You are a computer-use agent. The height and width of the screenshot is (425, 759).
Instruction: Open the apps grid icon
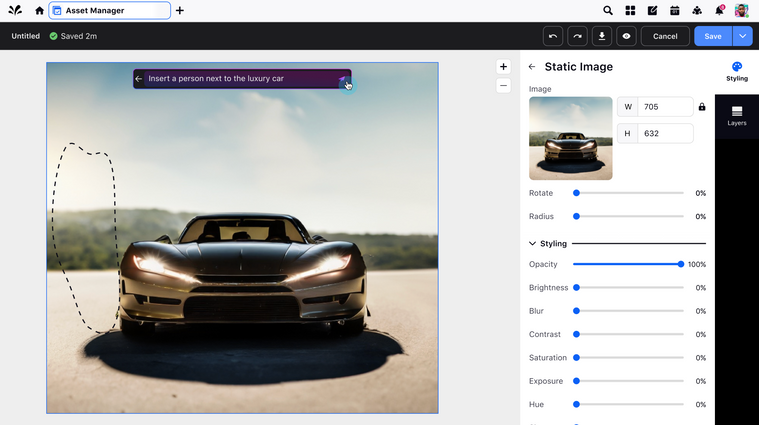[x=630, y=11]
